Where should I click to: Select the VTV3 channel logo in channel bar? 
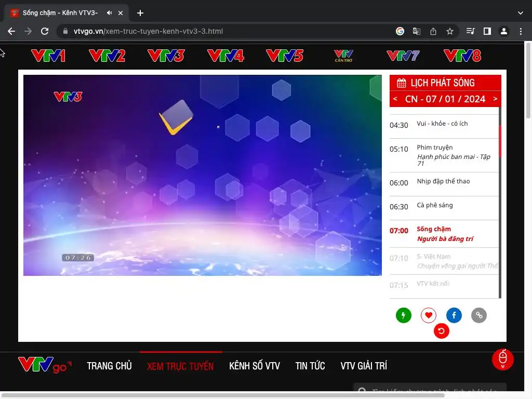click(x=166, y=56)
